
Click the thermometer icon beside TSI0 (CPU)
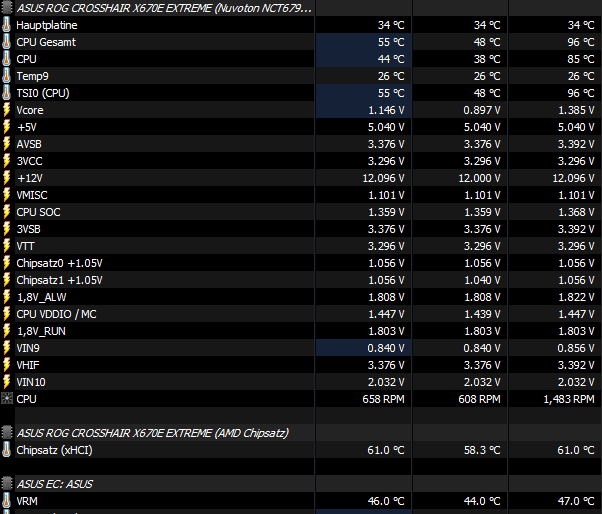[x=7, y=93]
